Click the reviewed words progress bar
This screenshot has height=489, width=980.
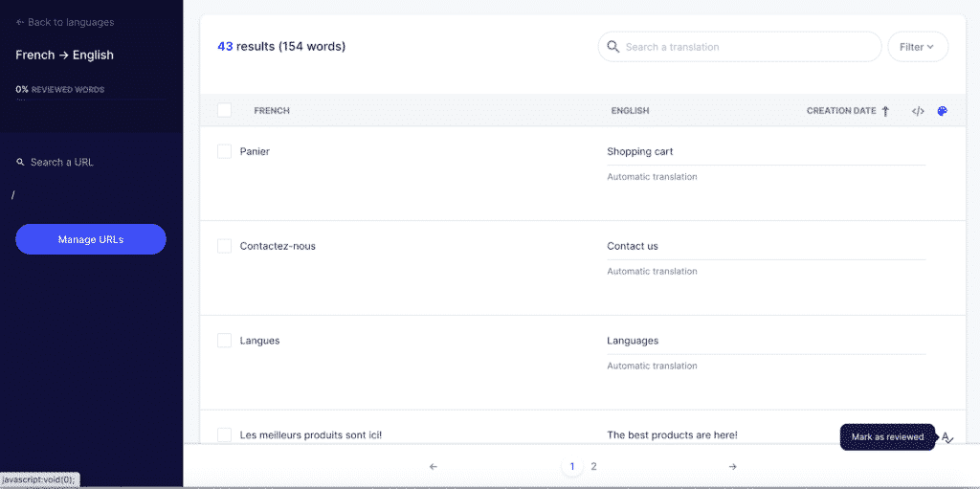coord(91,100)
